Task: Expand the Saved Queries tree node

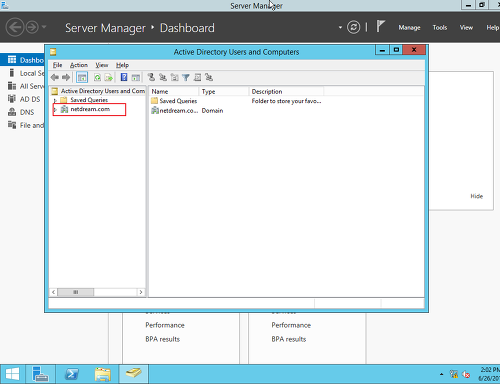Action: click(55, 100)
